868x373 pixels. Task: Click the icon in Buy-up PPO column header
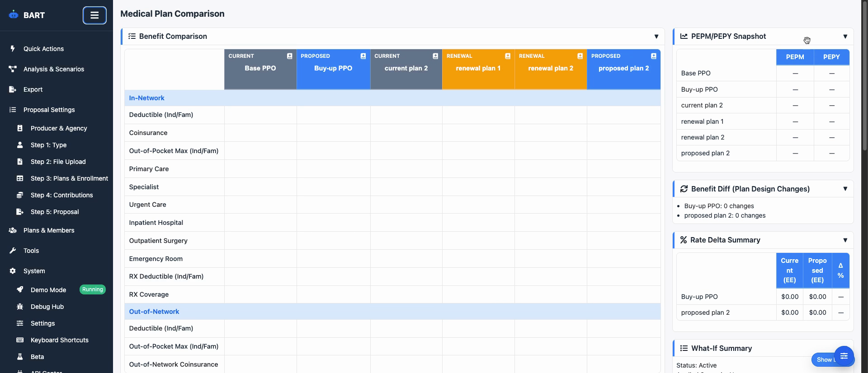click(363, 56)
